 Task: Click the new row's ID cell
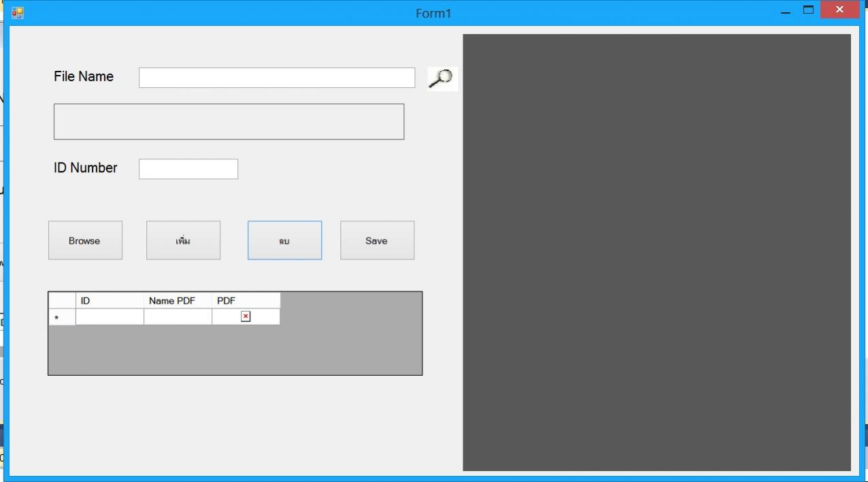[110, 317]
